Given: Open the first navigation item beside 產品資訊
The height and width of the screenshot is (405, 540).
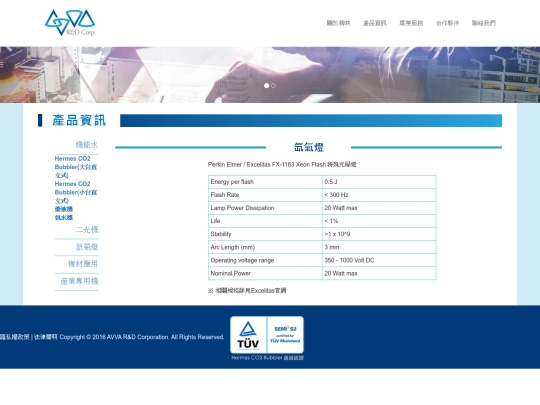Looking at the screenshot, I should (x=338, y=23).
